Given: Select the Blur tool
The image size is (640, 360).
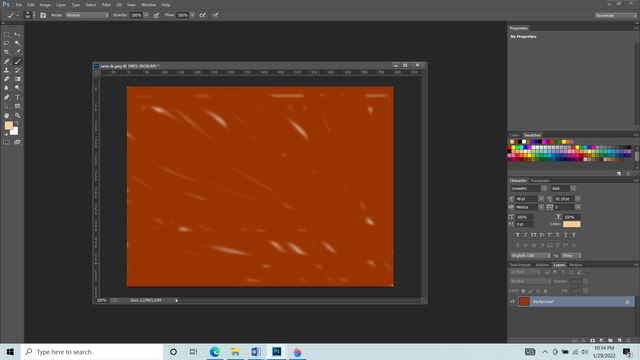Looking at the screenshot, I should point(7,88).
